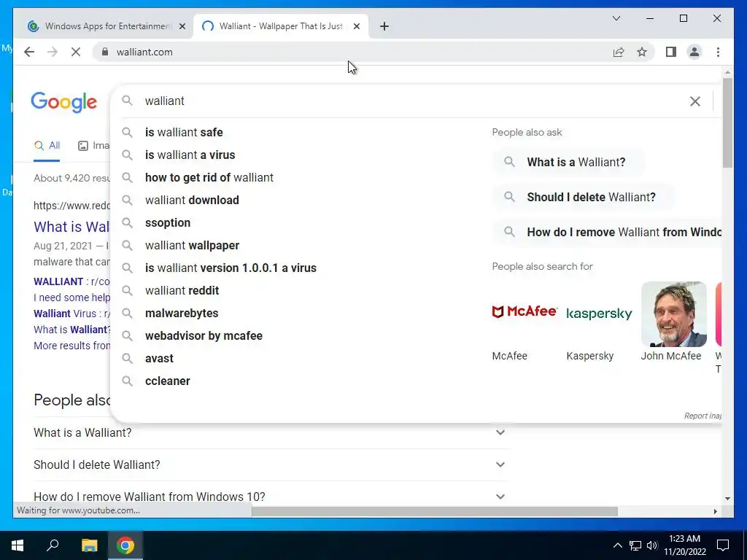This screenshot has height=560, width=747.
Task: Click the magnifier icon in the search box
Action: coord(127,101)
